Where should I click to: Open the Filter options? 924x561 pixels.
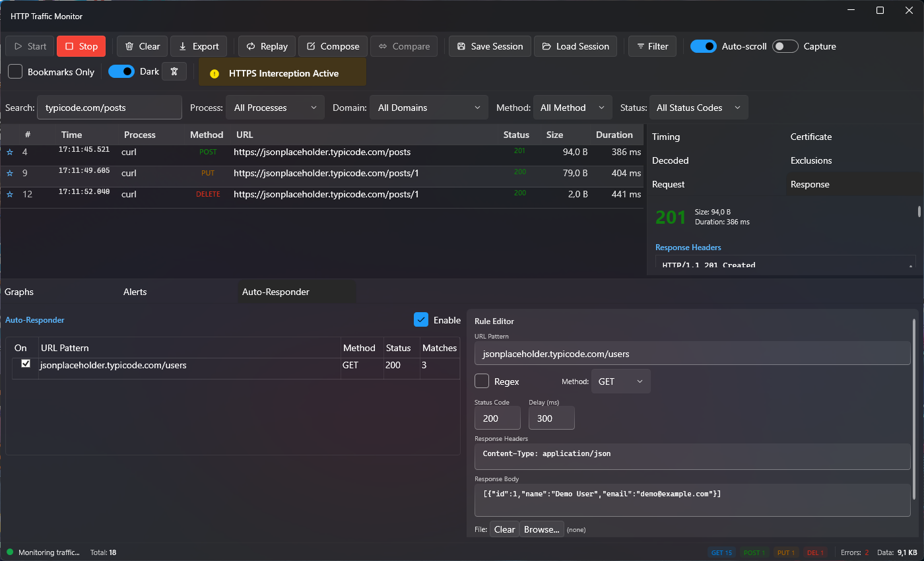[x=652, y=46]
